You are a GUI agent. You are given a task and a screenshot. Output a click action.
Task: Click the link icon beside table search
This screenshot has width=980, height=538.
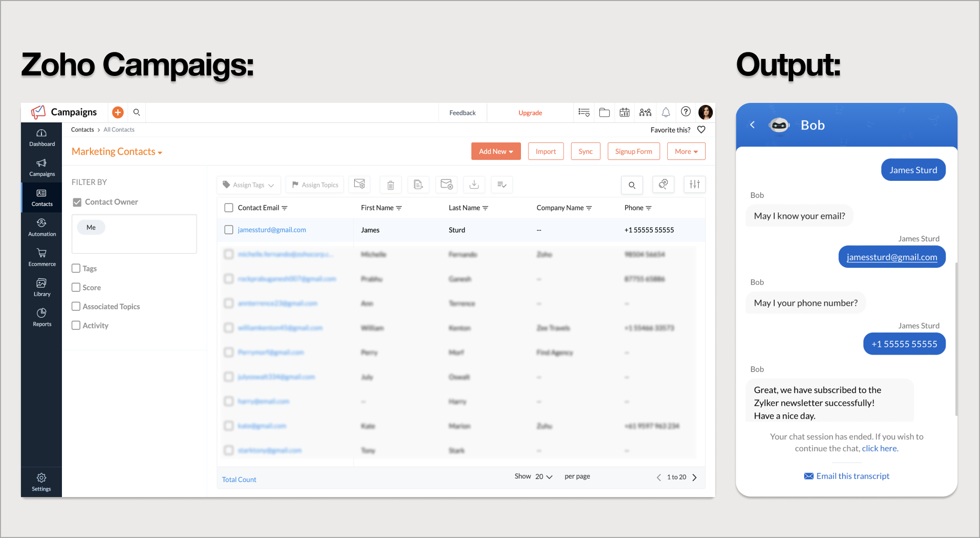(663, 184)
